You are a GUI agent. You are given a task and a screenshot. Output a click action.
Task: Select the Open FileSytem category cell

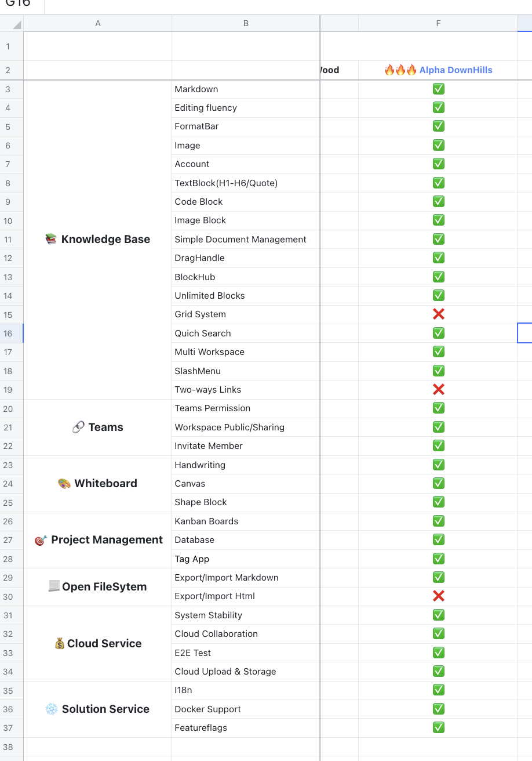97,586
